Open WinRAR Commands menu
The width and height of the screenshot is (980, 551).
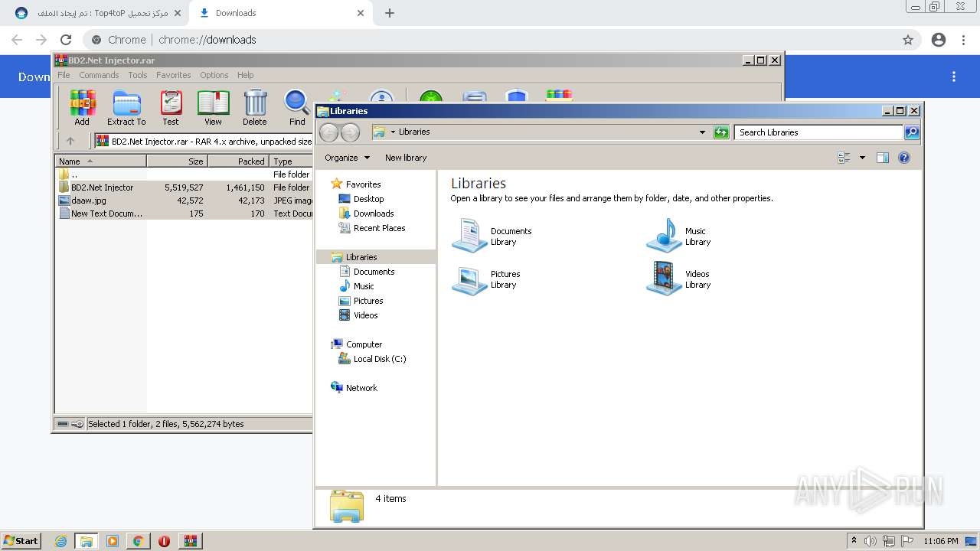click(x=99, y=75)
